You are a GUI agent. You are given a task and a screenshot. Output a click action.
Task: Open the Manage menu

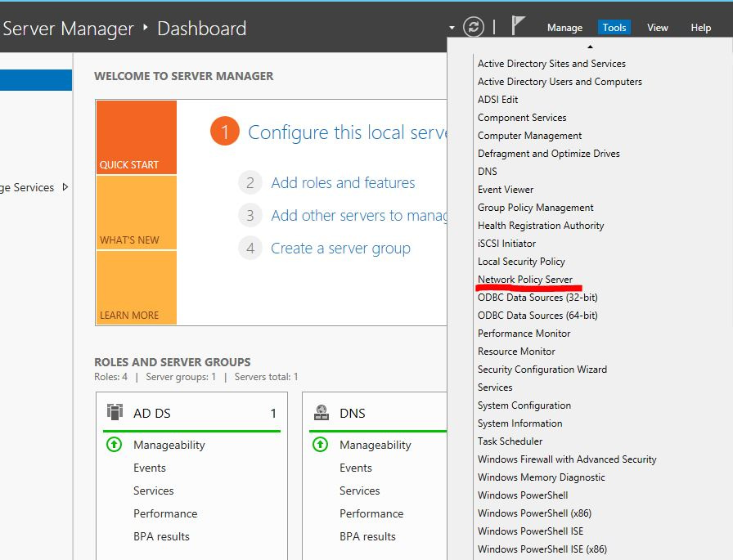click(564, 28)
